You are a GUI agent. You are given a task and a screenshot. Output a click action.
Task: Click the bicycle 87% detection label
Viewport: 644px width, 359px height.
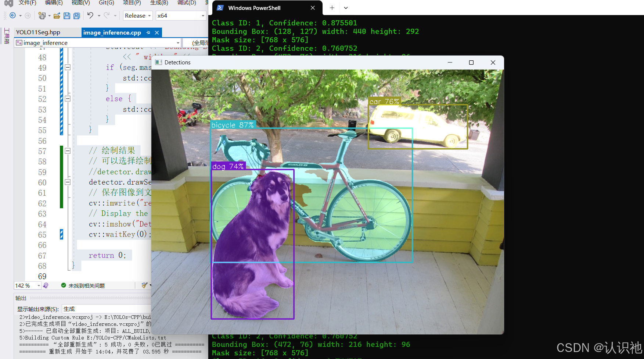pyautogui.click(x=233, y=125)
